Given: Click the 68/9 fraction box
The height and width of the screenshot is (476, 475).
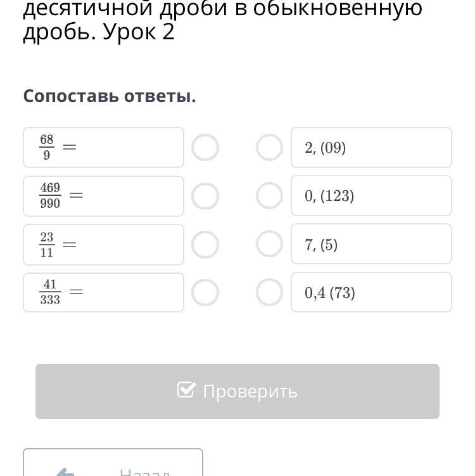Looking at the screenshot, I should [103, 148].
